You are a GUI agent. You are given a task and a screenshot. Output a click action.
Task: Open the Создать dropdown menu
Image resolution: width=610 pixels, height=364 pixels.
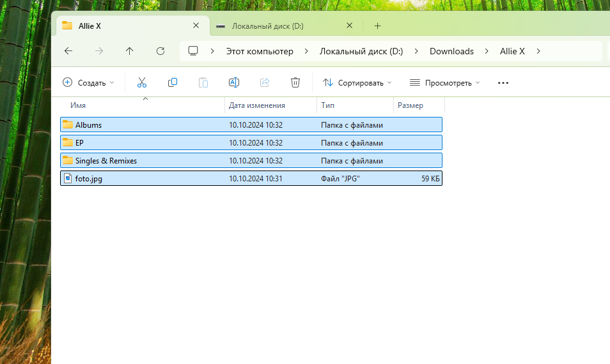click(x=89, y=82)
